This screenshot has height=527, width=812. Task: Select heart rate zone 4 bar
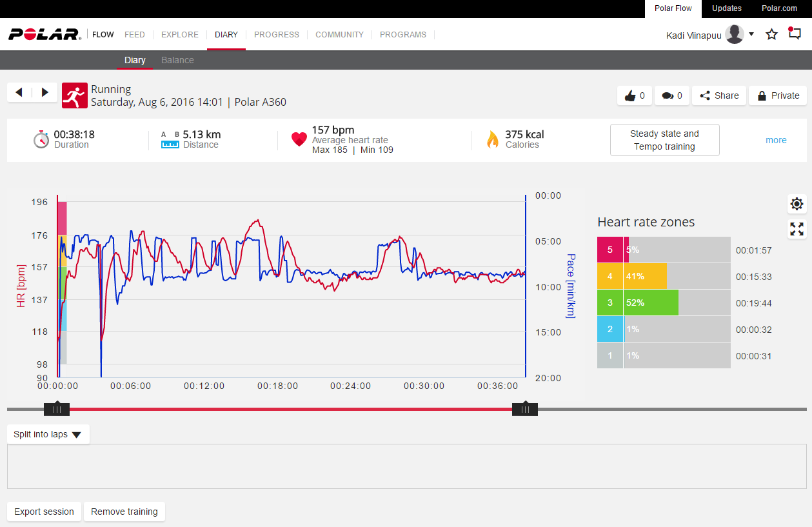pyautogui.click(x=664, y=276)
